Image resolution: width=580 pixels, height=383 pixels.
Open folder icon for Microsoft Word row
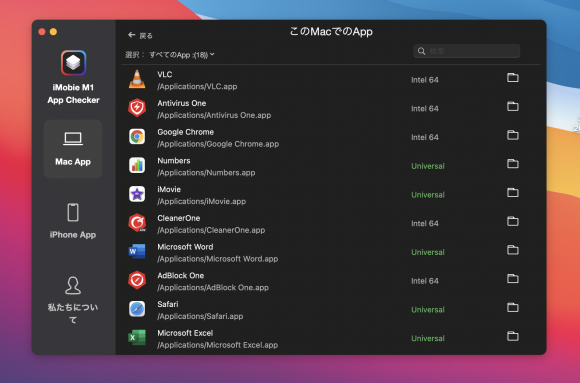[513, 250]
